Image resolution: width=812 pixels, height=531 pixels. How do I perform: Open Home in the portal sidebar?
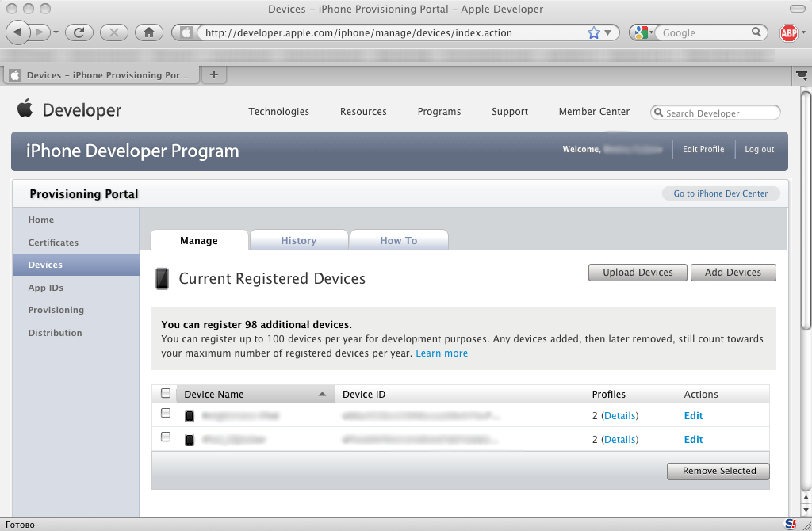click(41, 220)
